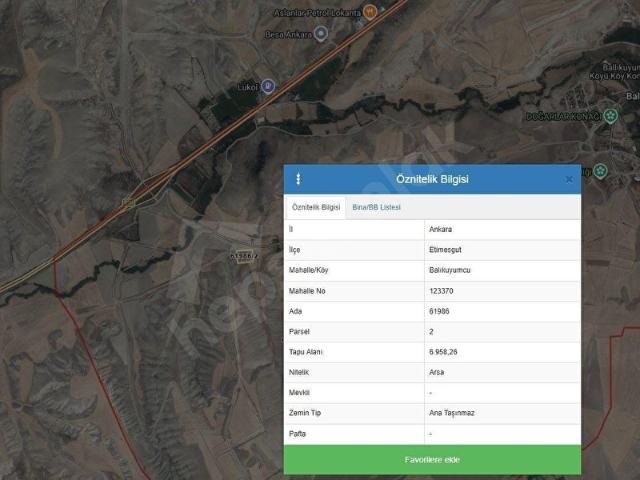
Task: Open the three-dot menu in Öznitelik Bilgisi header
Action: [298, 179]
